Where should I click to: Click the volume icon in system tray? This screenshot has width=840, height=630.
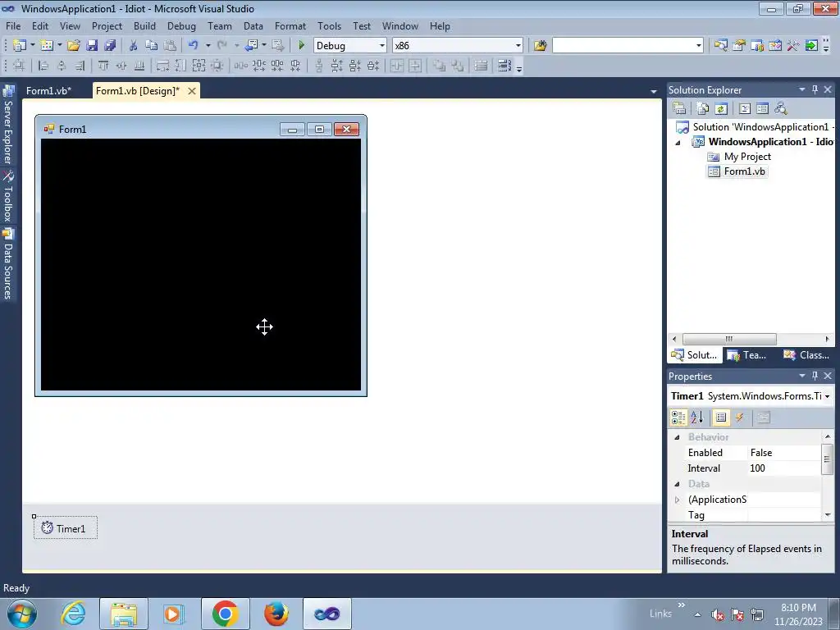[x=717, y=614]
